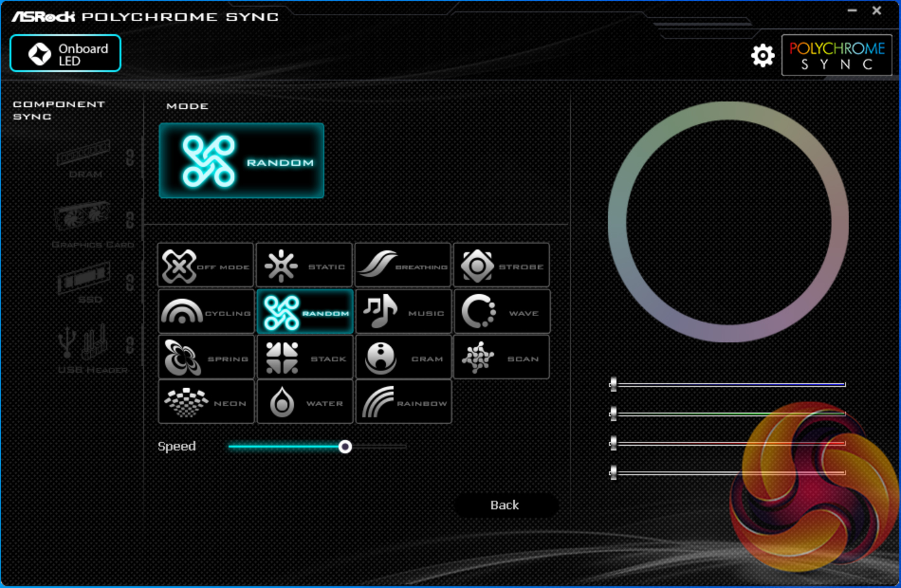Image resolution: width=901 pixels, height=588 pixels.
Task: Choose the Static lighting mode
Action: point(305,266)
